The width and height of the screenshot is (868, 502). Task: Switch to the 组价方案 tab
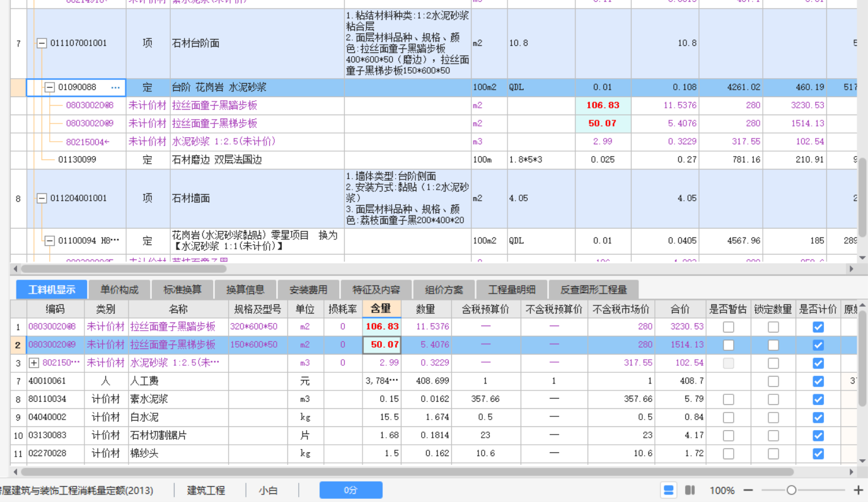[x=444, y=290]
